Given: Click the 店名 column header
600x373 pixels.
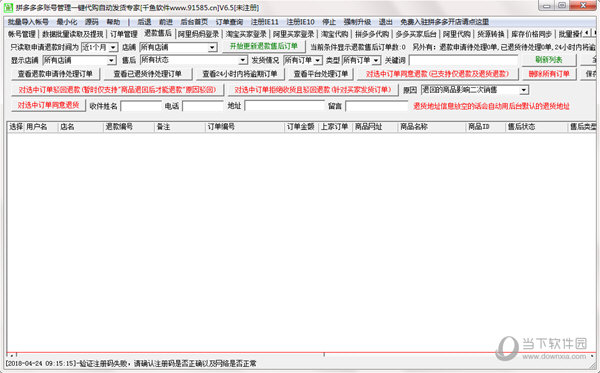Looking at the screenshot, I should pos(80,127).
